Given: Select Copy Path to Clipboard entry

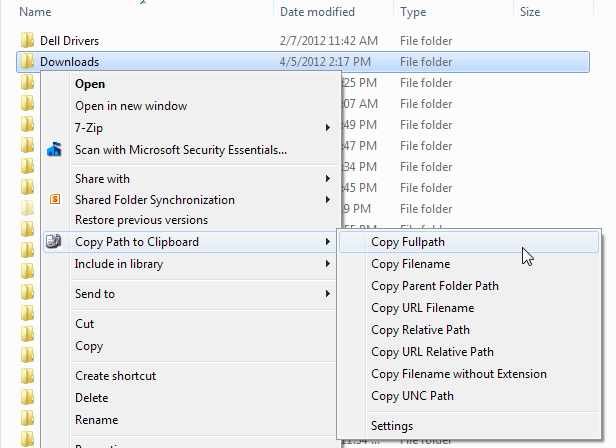Looking at the screenshot, I should 137,242.
